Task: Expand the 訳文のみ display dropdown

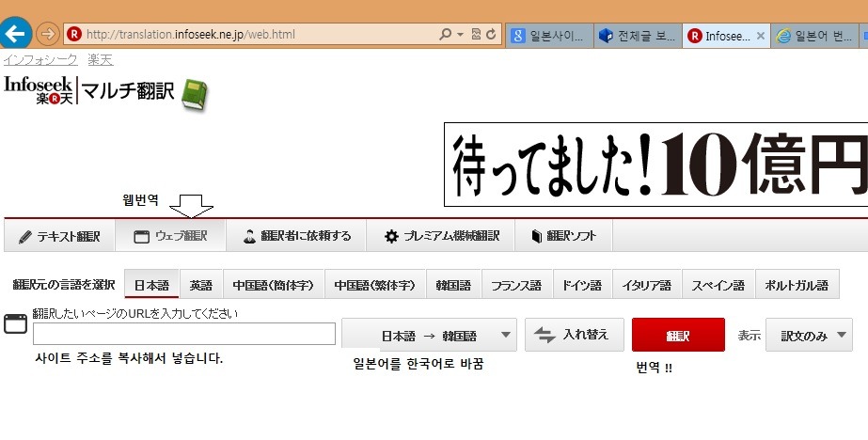Action: tap(809, 335)
